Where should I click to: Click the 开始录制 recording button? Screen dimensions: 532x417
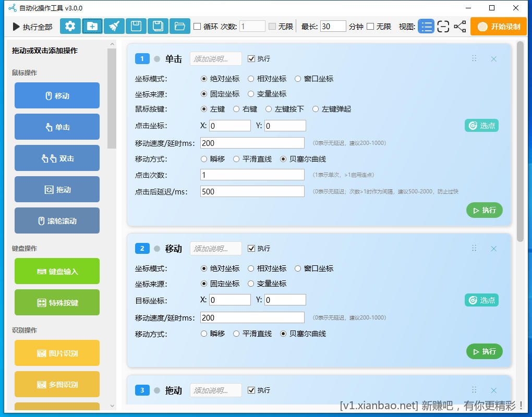pyautogui.click(x=498, y=26)
